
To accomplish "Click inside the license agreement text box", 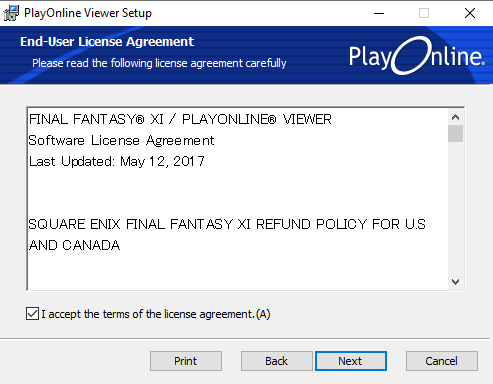I will 237,199.
